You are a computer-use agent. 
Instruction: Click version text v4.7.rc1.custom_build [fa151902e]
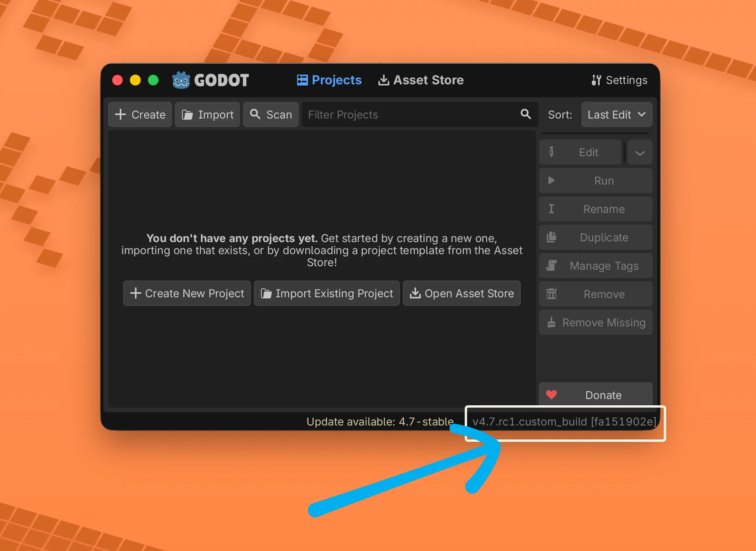tap(564, 422)
